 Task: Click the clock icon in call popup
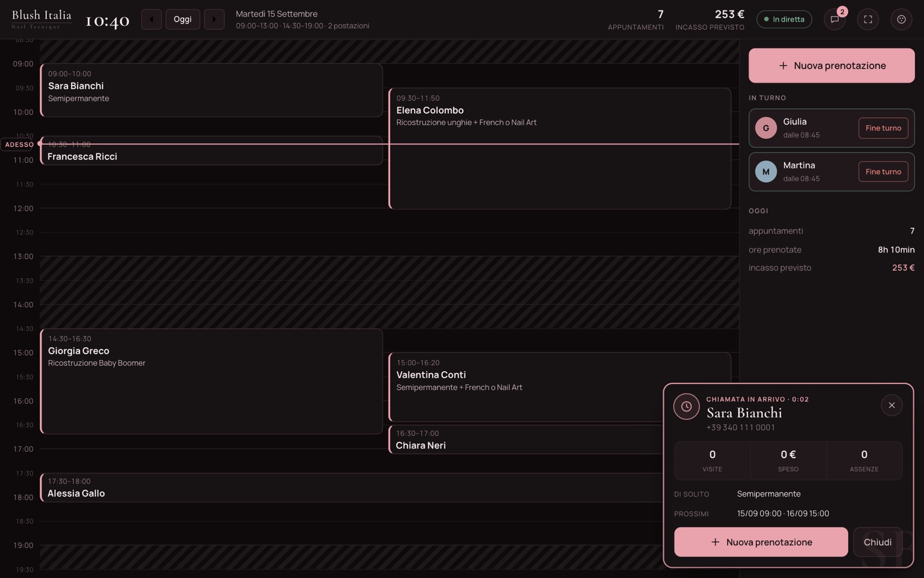(x=686, y=407)
